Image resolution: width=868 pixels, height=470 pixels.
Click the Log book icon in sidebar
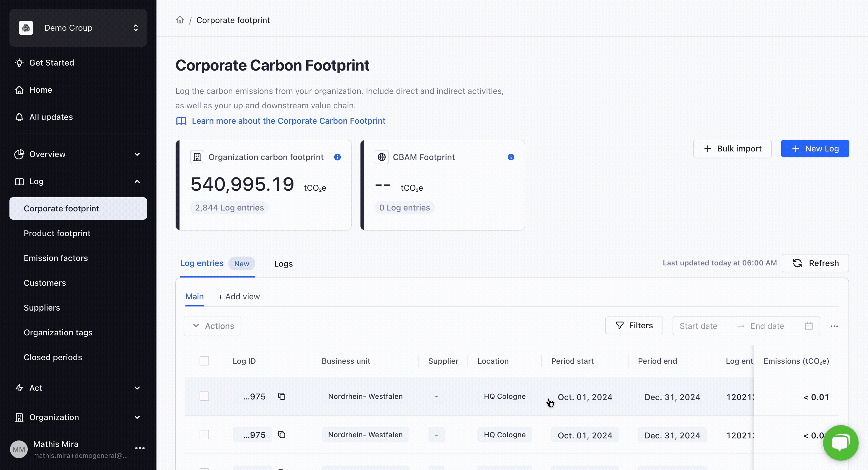[19, 181]
